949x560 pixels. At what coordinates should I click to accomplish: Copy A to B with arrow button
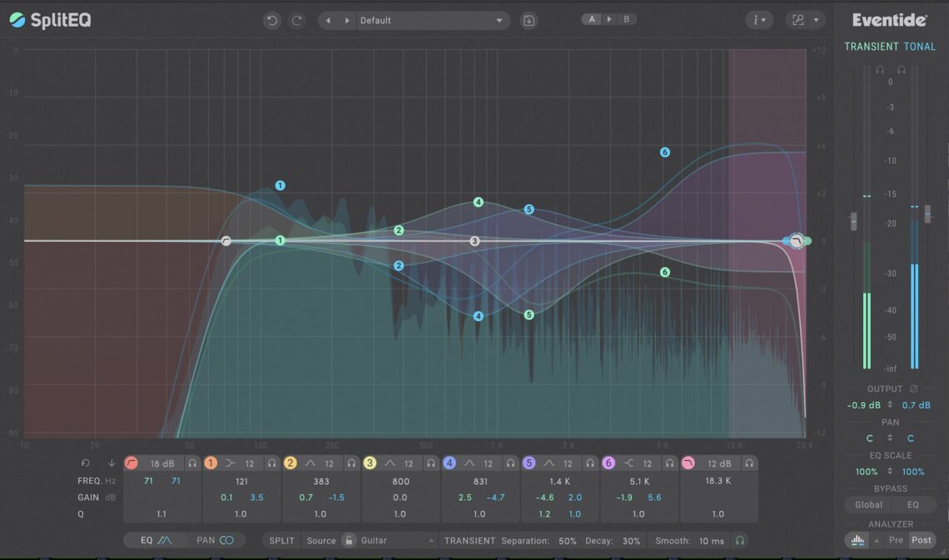[x=609, y=19]
